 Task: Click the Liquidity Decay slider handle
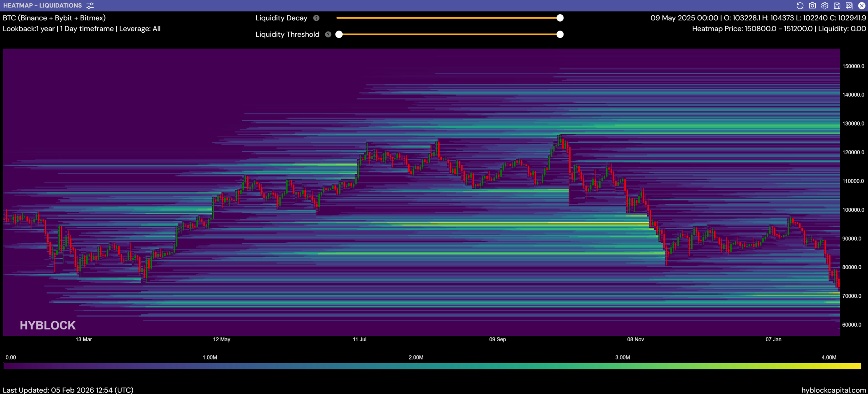click(560, 18)
